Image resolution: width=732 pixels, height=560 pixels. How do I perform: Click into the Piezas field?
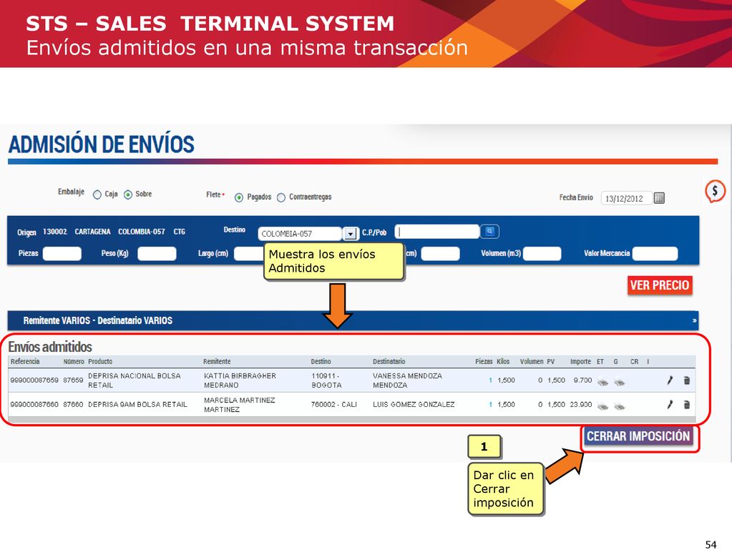pyautogui.click(x=62, y=253)
